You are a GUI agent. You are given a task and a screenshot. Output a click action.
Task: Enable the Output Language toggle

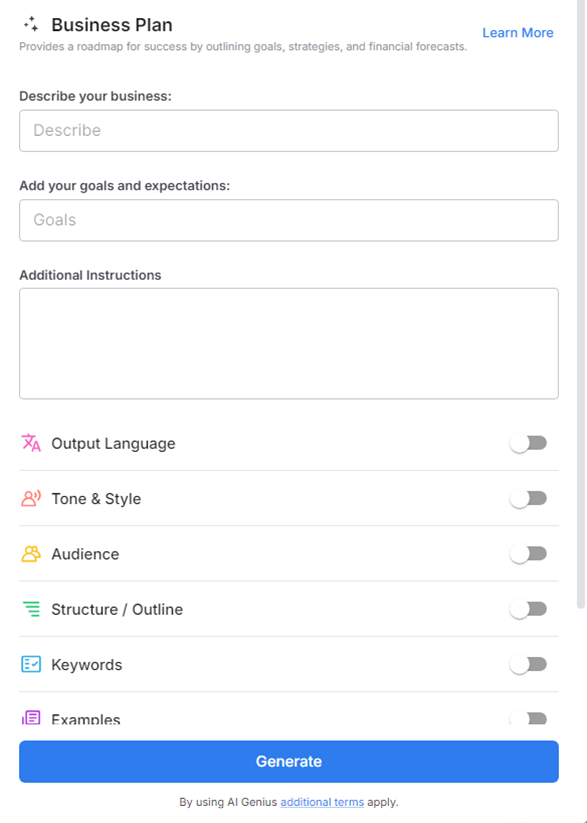click(x=529, y=442)
